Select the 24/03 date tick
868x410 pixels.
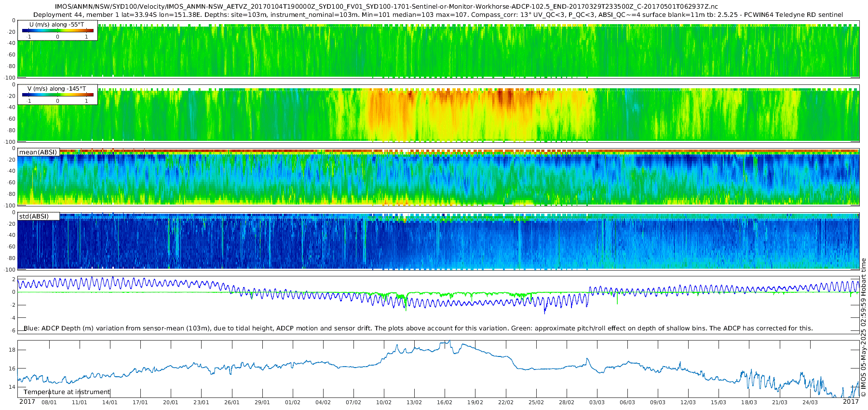click(810, 402)
